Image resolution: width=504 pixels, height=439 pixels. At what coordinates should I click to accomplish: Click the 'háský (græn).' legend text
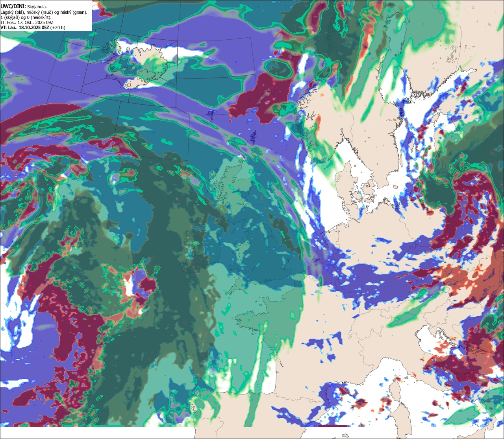click(x=74, y=13)
